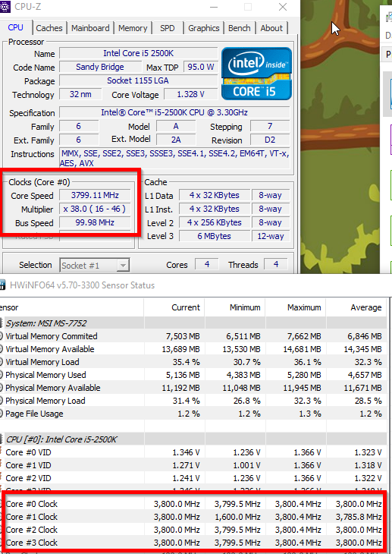The height and width of the screenshot is (554, 392).
Task: Select the System: MSI MS-7752 group row
Action: (193, 323)
